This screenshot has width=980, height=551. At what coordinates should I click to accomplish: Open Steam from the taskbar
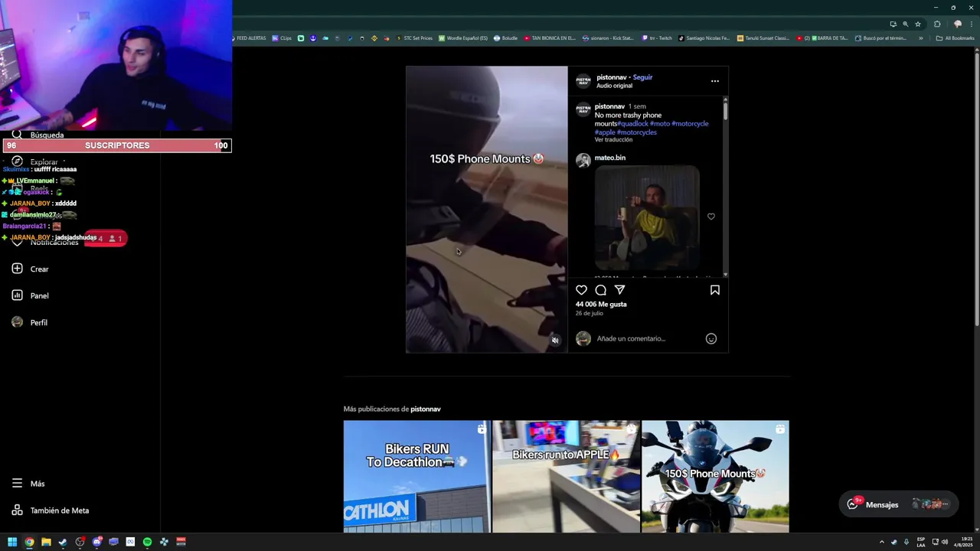pos(63,542)
